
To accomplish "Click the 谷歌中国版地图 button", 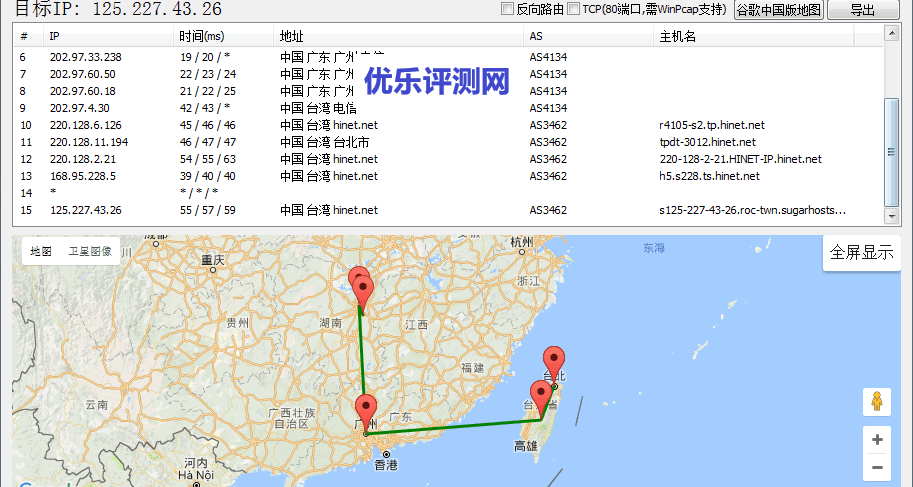I will pyautogui.click(x=778, y=10).
